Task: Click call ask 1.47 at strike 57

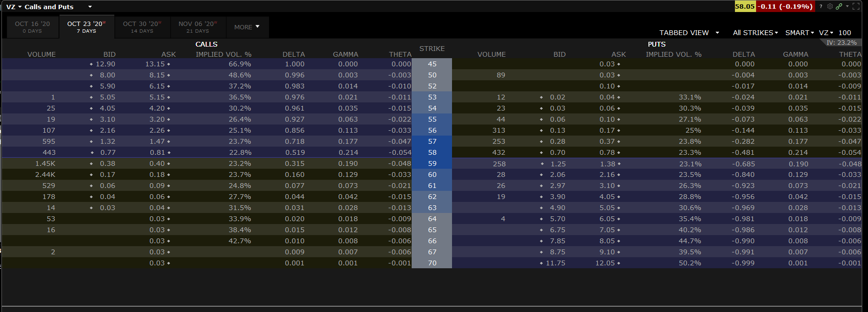Action: tap(157, 141)
